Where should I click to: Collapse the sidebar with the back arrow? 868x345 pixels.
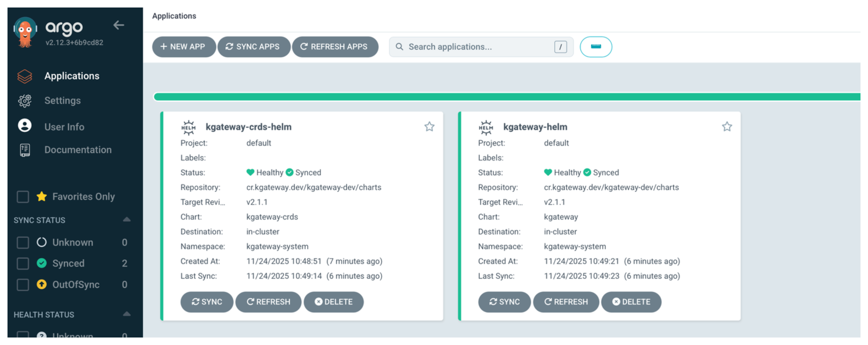point(118,25)
